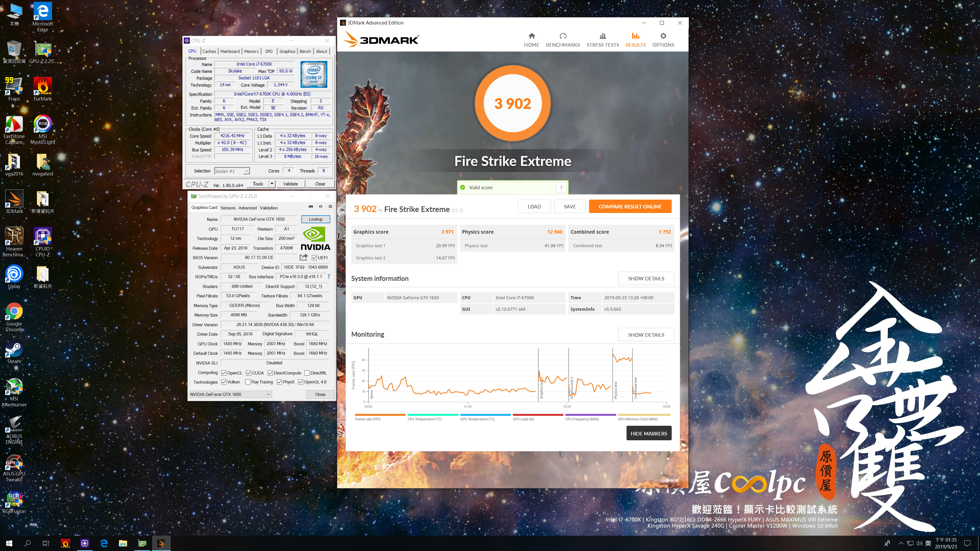This screenshot has width=980, height=551.
Task: Open FastStone Capture desktop icon
Action: pyautogui.click(x=14, y=130)
